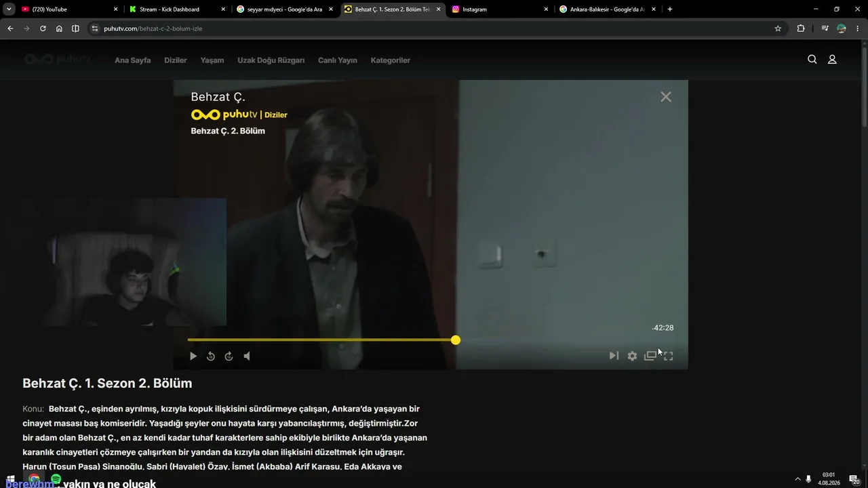Open the user account profile icon
Image resolution: width=868 pixels, height=488 pixels.
tap(832, 60)
